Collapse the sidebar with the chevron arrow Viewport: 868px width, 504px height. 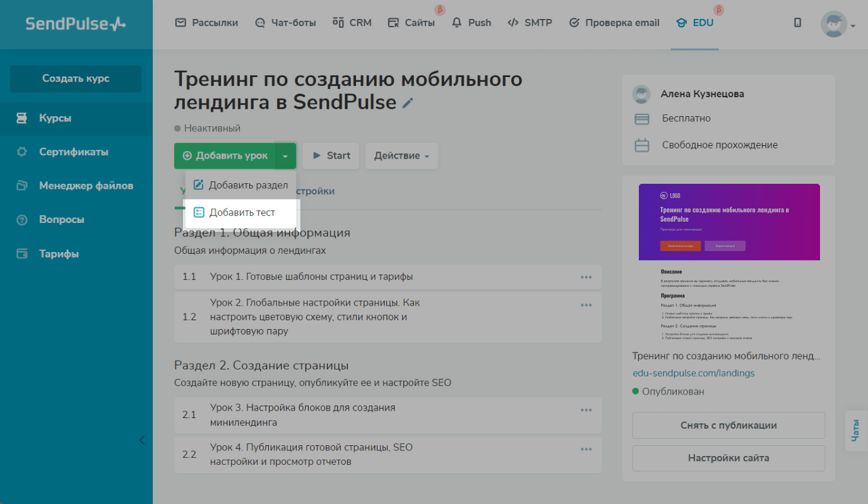pyautogui.click(x=141, y=440)
